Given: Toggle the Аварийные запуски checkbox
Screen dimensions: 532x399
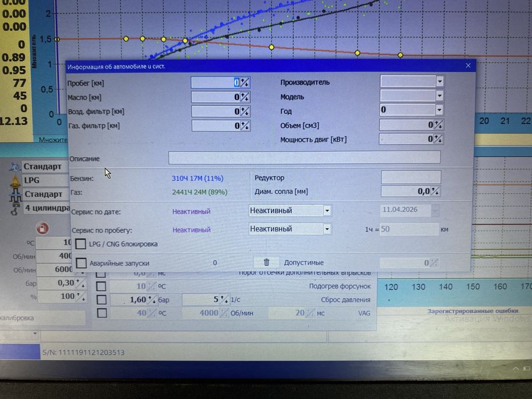Looking at the screenshot, I should [x=82, y=263].
